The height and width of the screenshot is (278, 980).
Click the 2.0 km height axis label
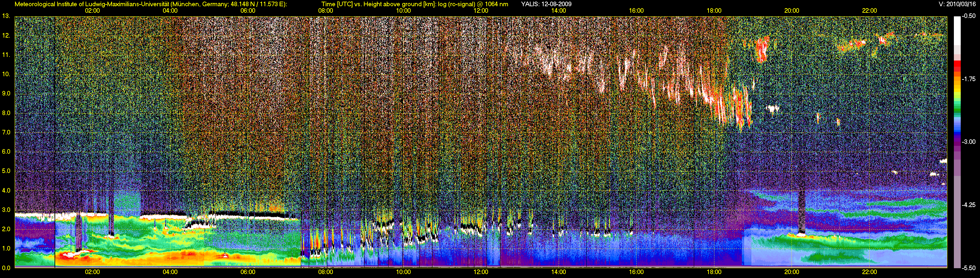6,229
